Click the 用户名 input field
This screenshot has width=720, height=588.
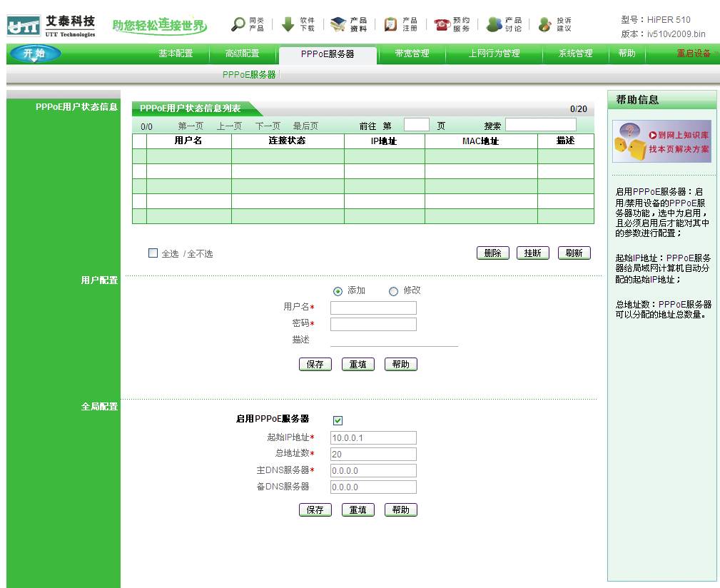(x=373, y=308)
